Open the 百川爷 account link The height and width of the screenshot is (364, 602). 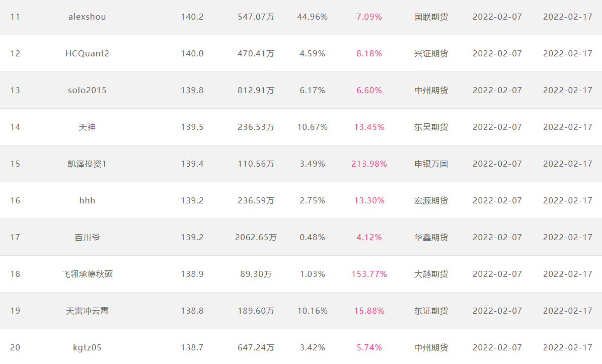tap(87, 237)
